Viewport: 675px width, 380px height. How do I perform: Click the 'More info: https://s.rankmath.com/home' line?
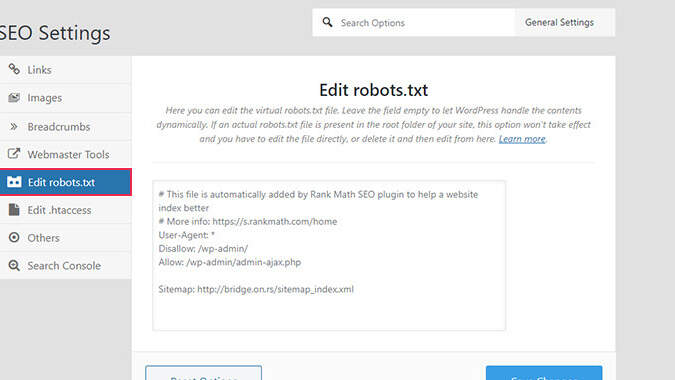pyautogui.click(x=248, y=222)
